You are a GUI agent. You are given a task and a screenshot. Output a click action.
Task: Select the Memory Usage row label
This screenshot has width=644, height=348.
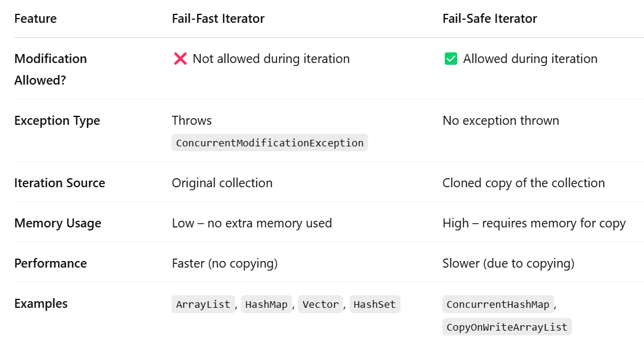[58, 223]
